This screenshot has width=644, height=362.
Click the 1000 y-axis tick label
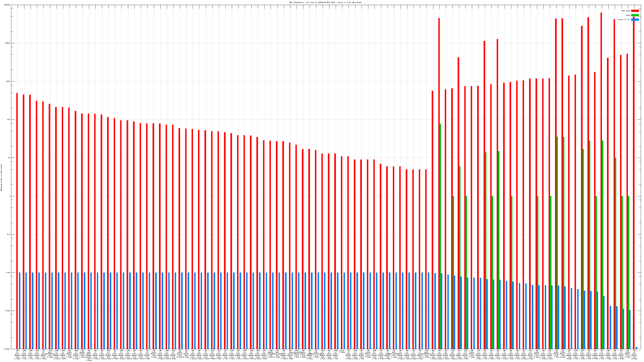click(x=8, y=81)
